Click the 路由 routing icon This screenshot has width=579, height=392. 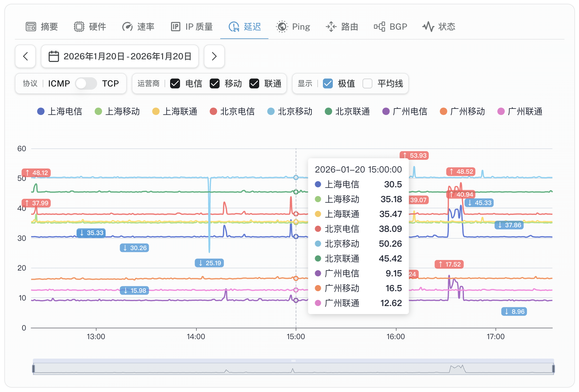click(331, 27)
